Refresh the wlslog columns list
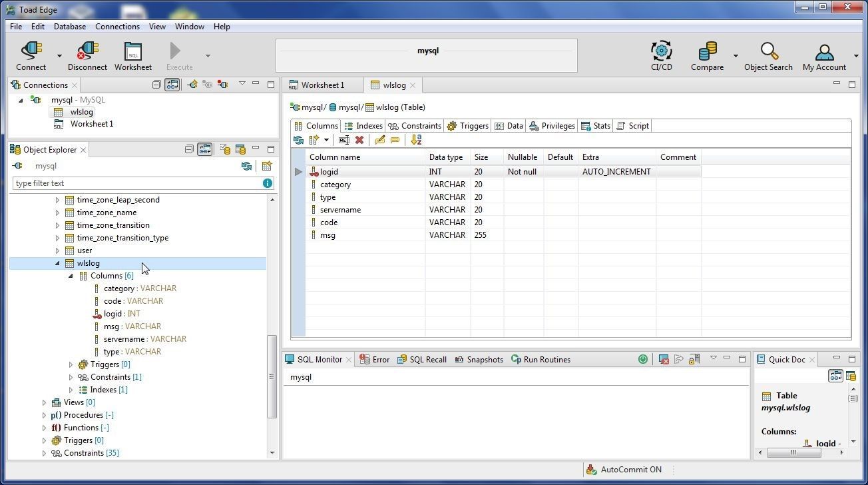 [x=298, y=140]
